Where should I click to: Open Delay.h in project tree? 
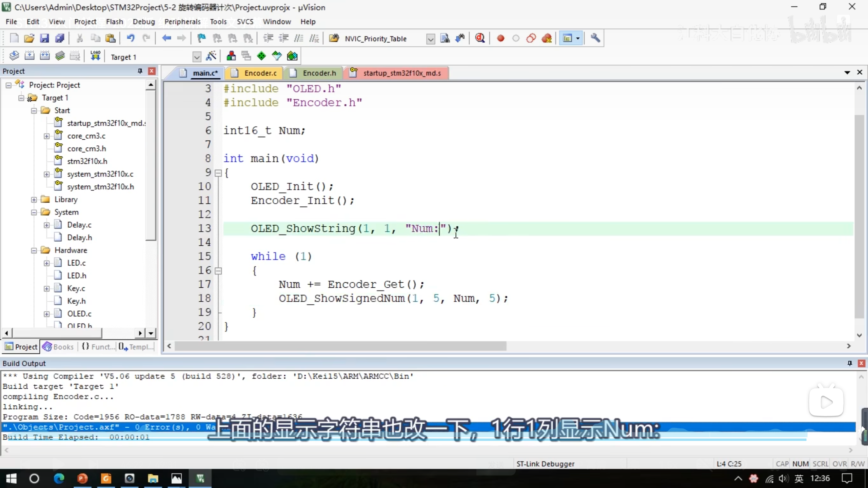point(79,238)
